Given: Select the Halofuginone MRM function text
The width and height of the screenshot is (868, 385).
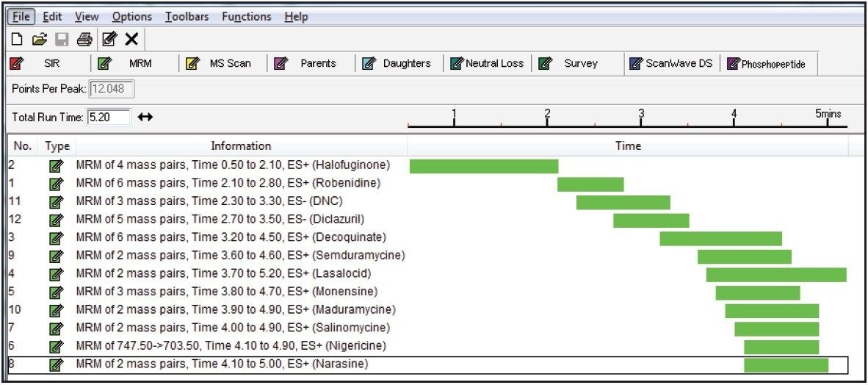Looking at the screenshot, I should click(x=234, y=165).
